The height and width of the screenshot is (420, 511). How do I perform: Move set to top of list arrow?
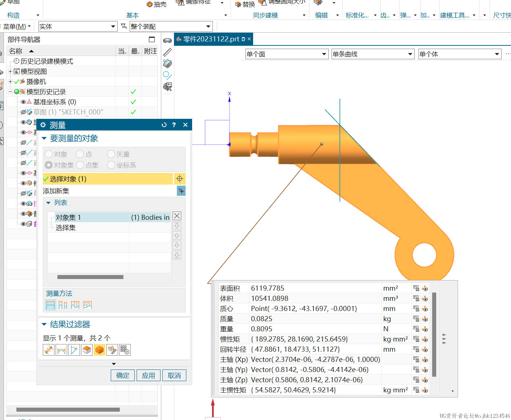177,226
